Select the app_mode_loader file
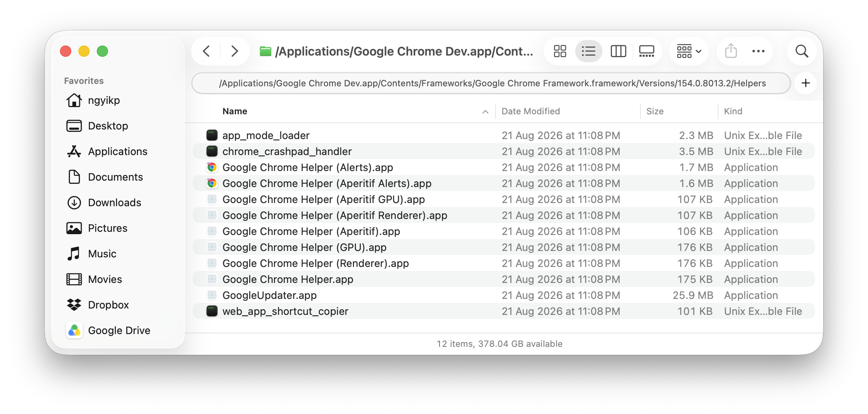 504,135
